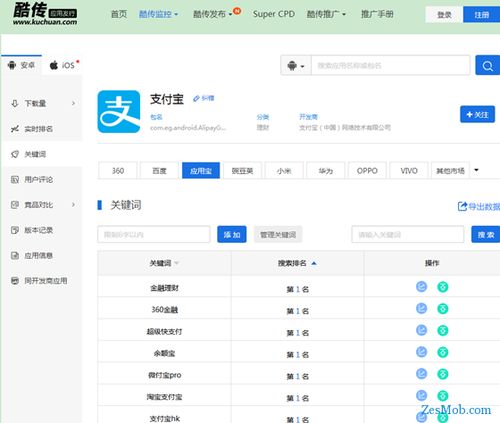The width and height of the screenshot is (500, 423).
Task: Switch to the iOS tab
Action: click(x=62, y=65)
